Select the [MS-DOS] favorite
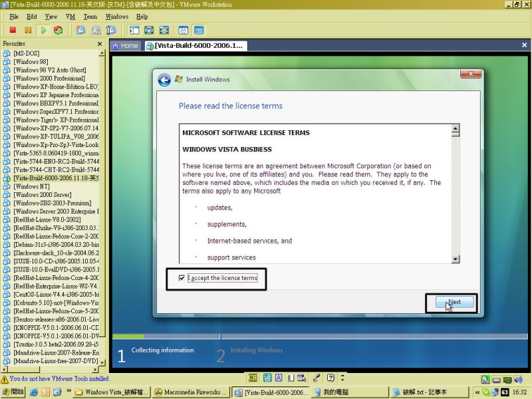The width and height of the screenshot is (532, 399). [x=26, y=53]
